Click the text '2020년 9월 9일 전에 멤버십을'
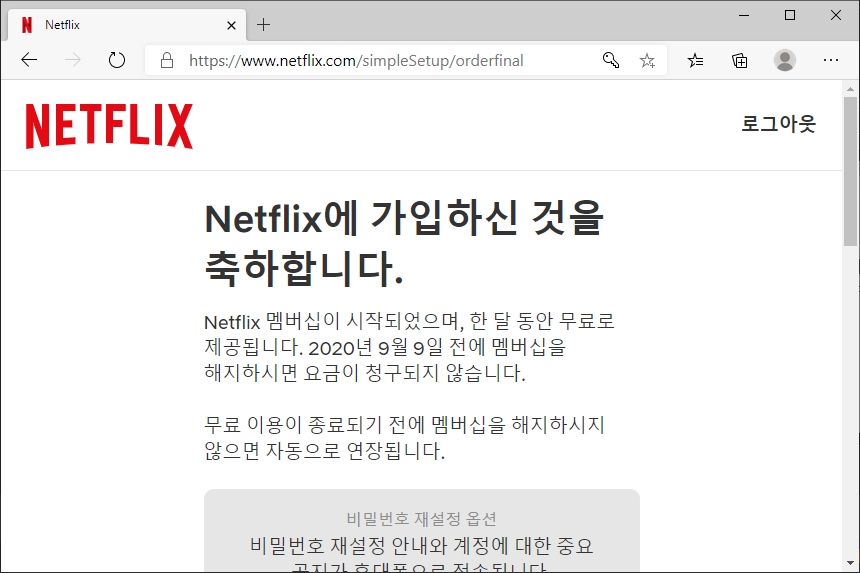The width and height of the screenshot is (860, 573). click(x=437, y=348)
